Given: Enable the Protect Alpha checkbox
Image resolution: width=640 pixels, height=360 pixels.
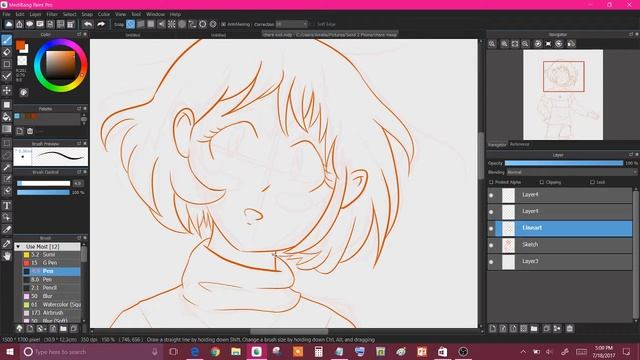Looking at the screenshot, I should tap(491, 182).
